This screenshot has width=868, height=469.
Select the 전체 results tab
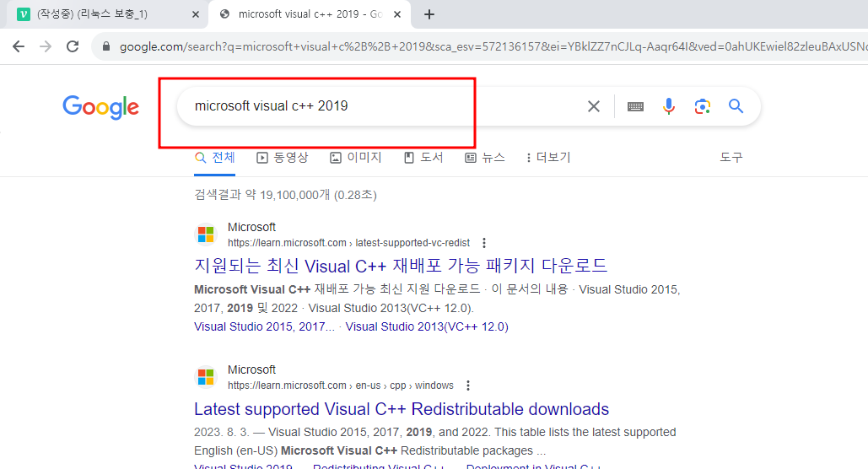tap(215, 158)
